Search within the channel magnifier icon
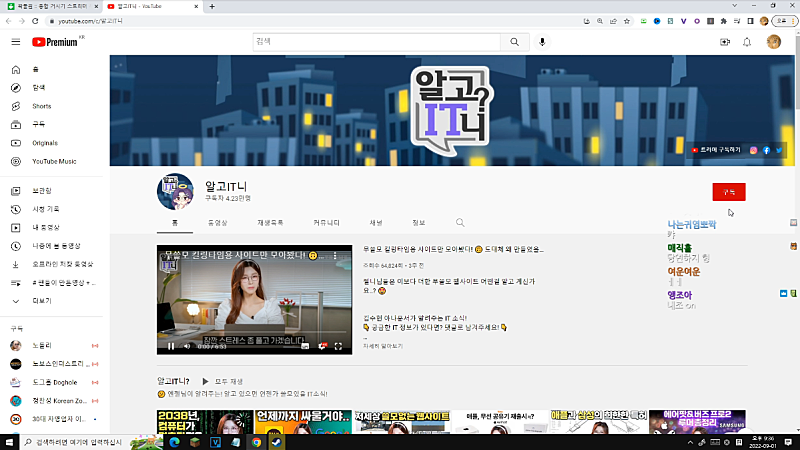The image size is (800, 450). pos(460,223)
